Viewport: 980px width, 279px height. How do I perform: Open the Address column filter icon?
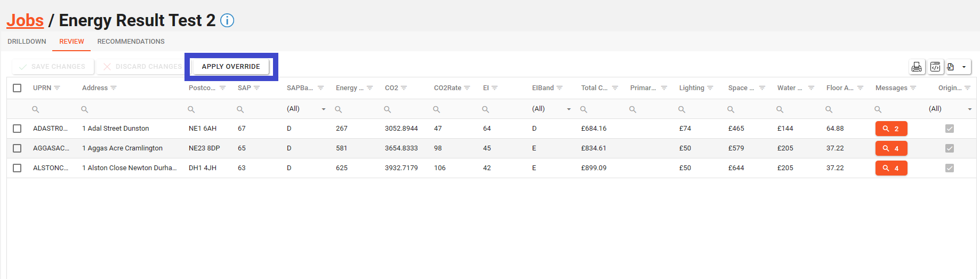click(114, 88)
